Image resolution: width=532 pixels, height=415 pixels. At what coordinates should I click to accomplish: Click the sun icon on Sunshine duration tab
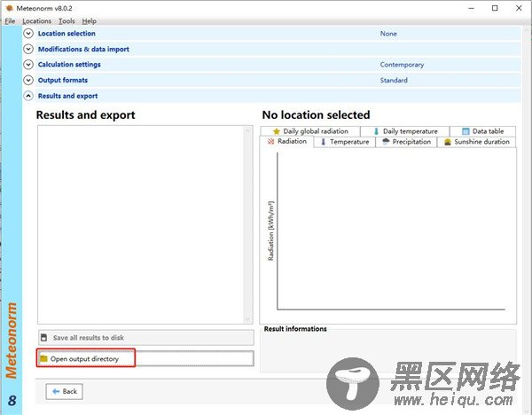tap(448, 142)
